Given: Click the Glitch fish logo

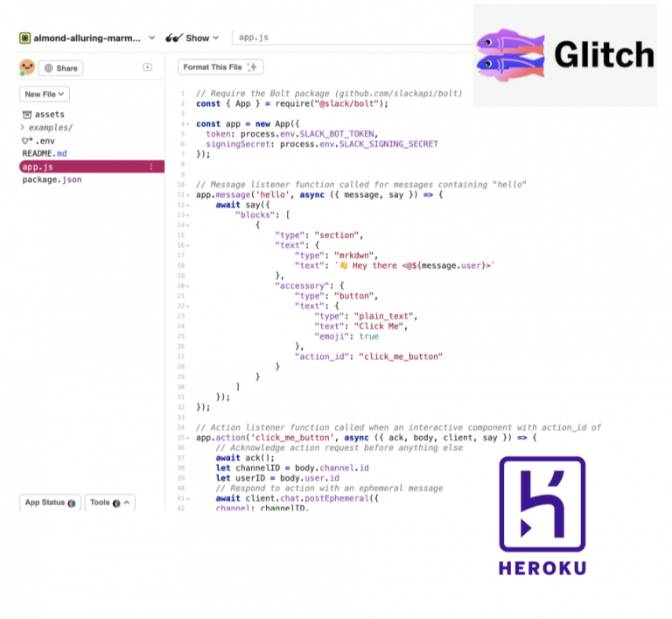Looking at the screenshot, I should (x=511, y=55).
